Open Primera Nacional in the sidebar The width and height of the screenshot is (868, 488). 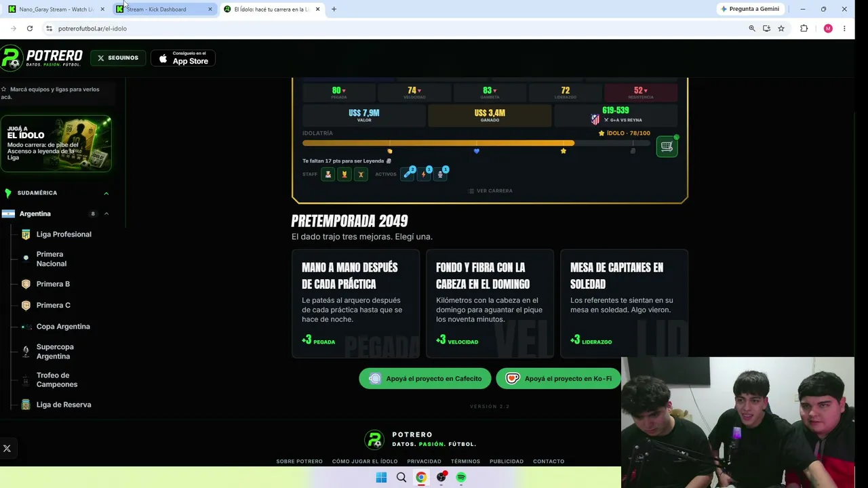click(x=52, y=259)
